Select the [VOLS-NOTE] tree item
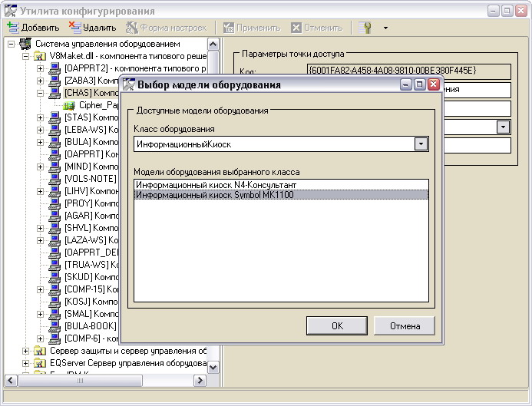This screenshot has height=406, width=532. [91, 179]
